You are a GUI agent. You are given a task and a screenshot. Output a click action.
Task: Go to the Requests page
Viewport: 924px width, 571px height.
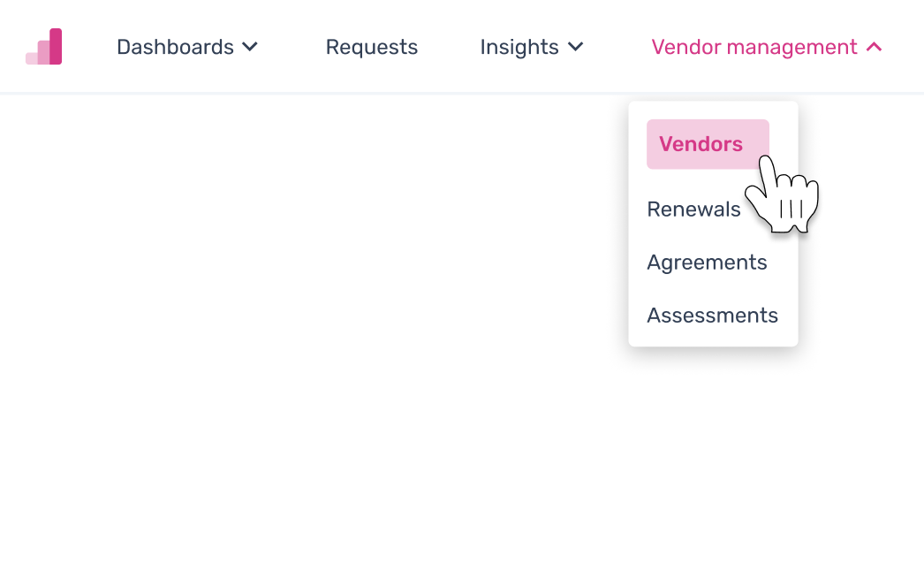click(x=371, y=47)
